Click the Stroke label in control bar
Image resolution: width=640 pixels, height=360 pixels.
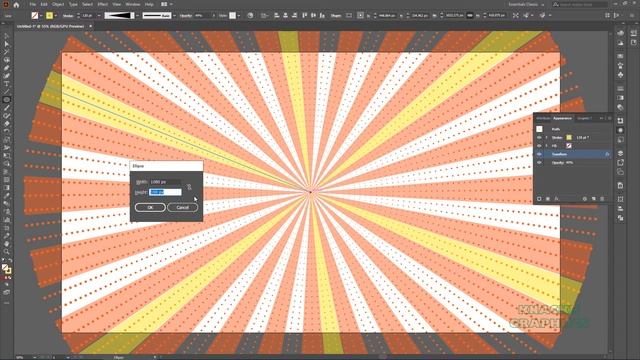pos(68,16)
